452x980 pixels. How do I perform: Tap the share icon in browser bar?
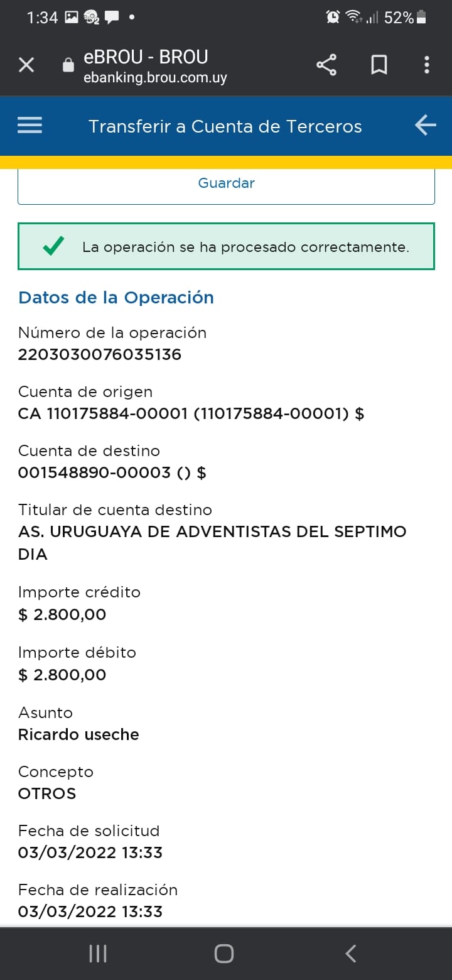point(326,65)
